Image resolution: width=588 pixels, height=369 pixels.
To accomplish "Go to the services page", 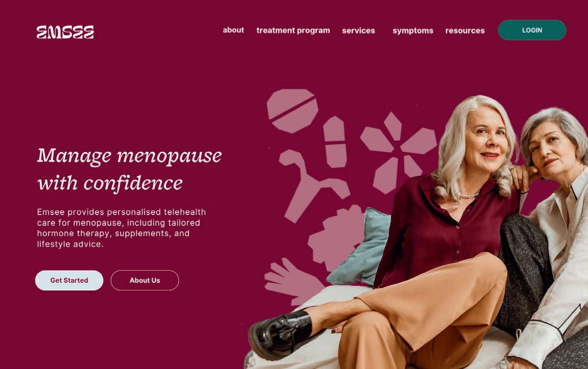I will (x=358, y=31).
